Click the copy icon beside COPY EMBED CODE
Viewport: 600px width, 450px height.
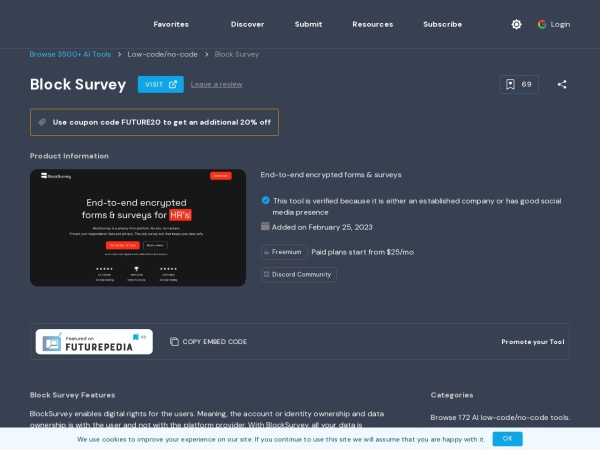click(x=174, y=342)
